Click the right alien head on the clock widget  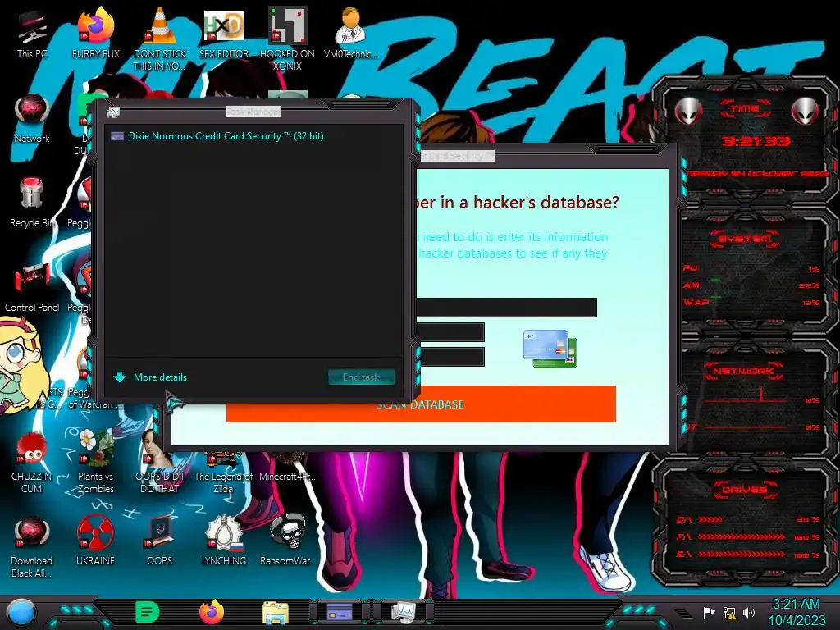coord(806,111)
